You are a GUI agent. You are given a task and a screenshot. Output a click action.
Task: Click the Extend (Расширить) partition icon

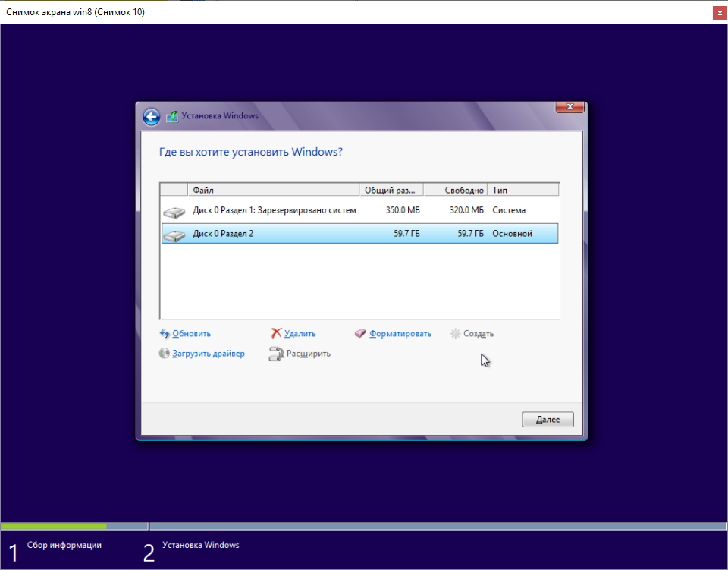point(276,354)
